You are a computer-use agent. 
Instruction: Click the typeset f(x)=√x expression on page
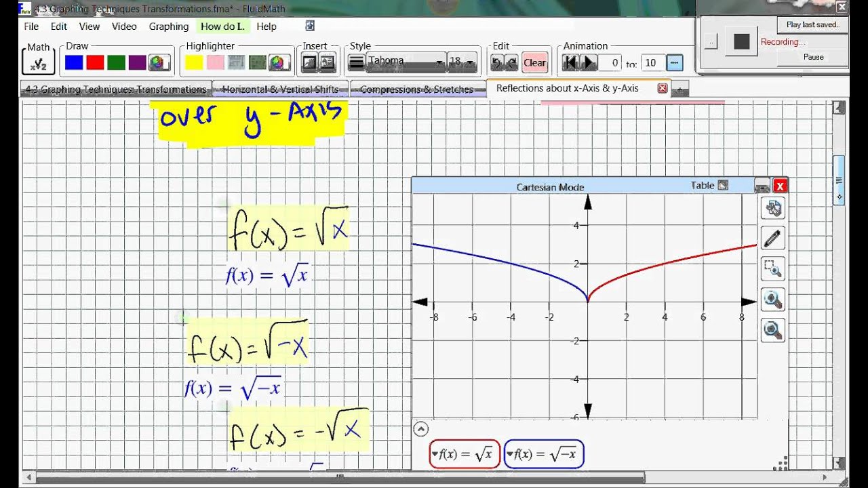coord(267,275)
